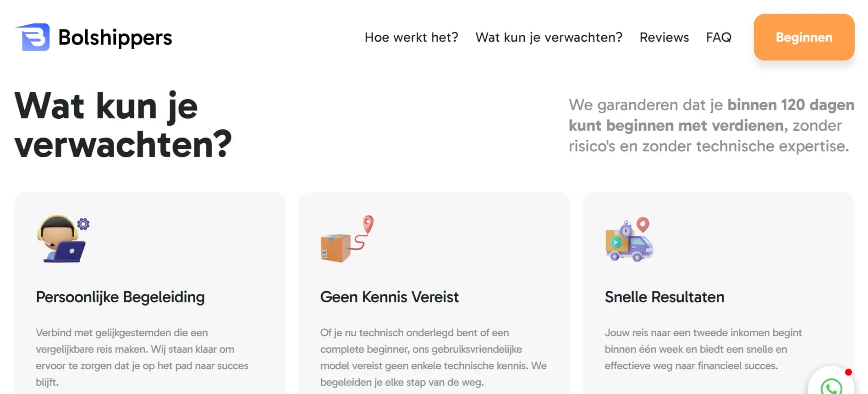Image resolution: width=868 pixels, height=394 pixels.
Task: Select the Snelle Resultaten card heading
Action: coord(665,297)
